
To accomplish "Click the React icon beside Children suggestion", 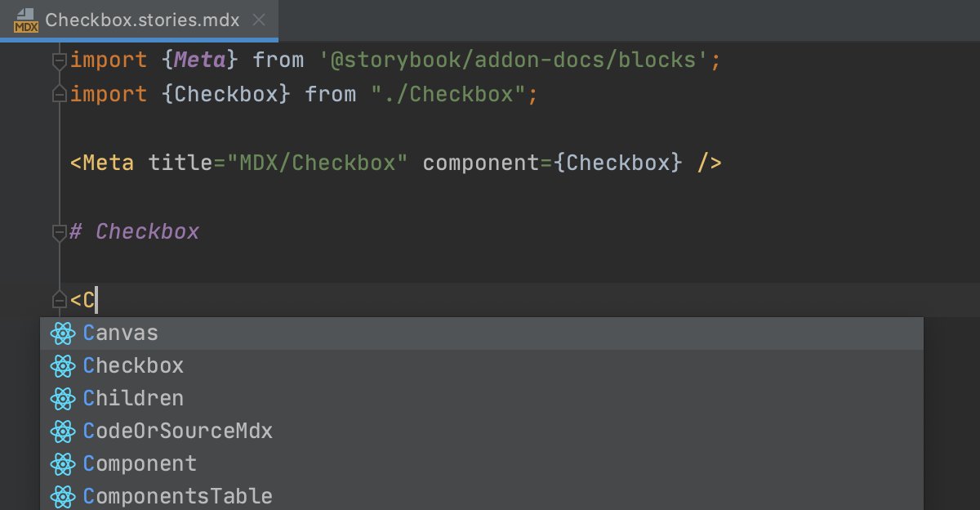I will coord(63,398).
